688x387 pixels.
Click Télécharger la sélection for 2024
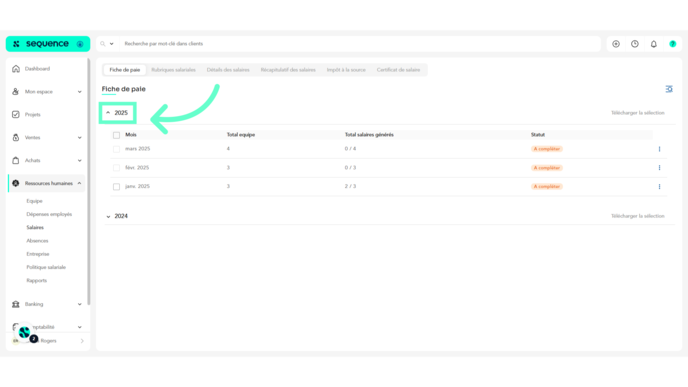[x=638, y=216]
